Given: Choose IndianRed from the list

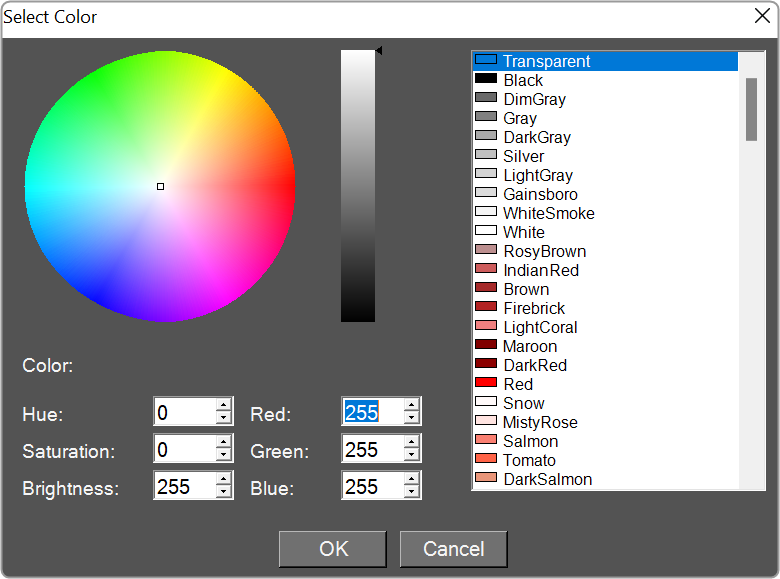Looking at the screenshot, I should click(605, 270).
